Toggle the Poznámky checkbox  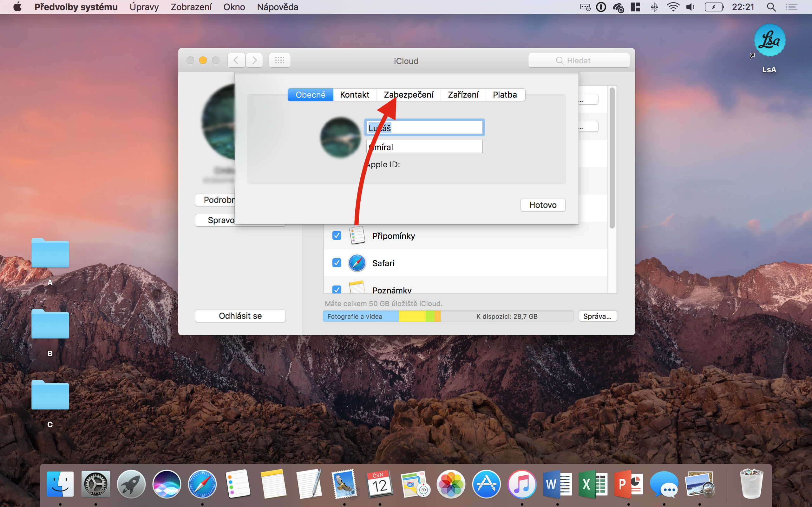coord(337,289)
